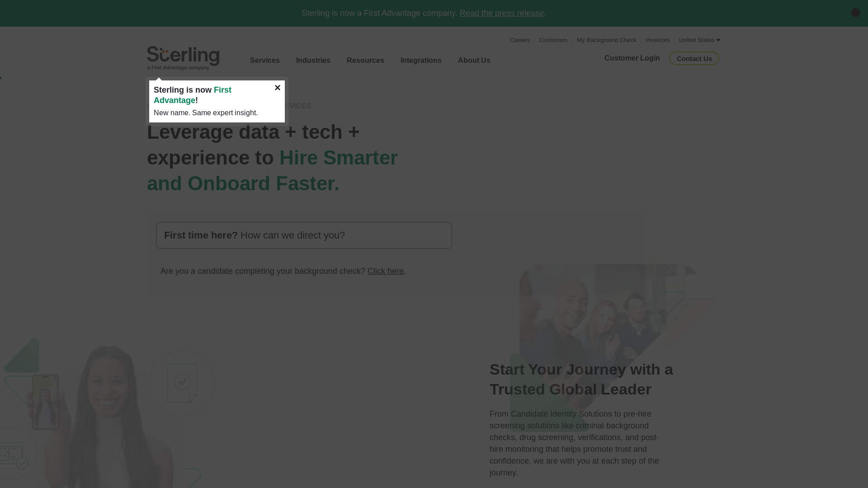Click 'First Advantage' text in the popup
Viewport: 868px width, 488px height.
pyautogui.click(x=193, y=95)
